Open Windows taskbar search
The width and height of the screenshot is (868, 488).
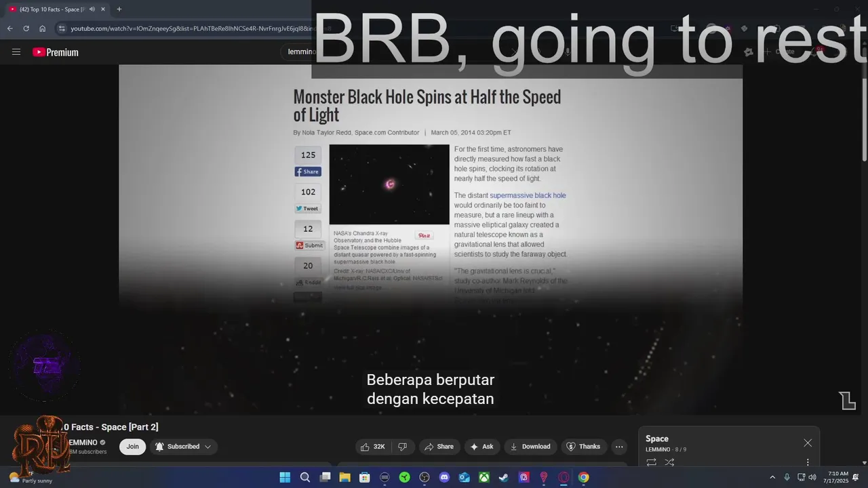point(305,477)
